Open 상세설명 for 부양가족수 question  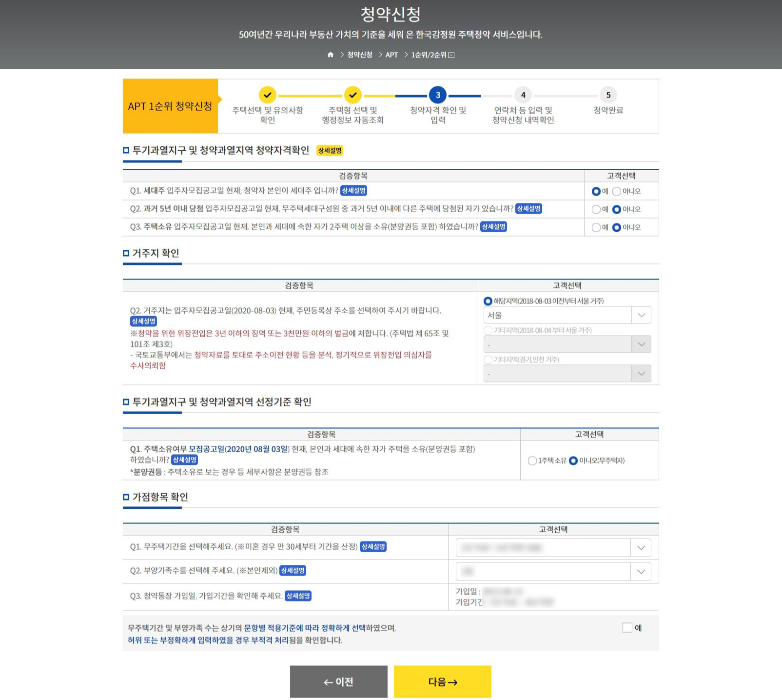coord(293,571)
